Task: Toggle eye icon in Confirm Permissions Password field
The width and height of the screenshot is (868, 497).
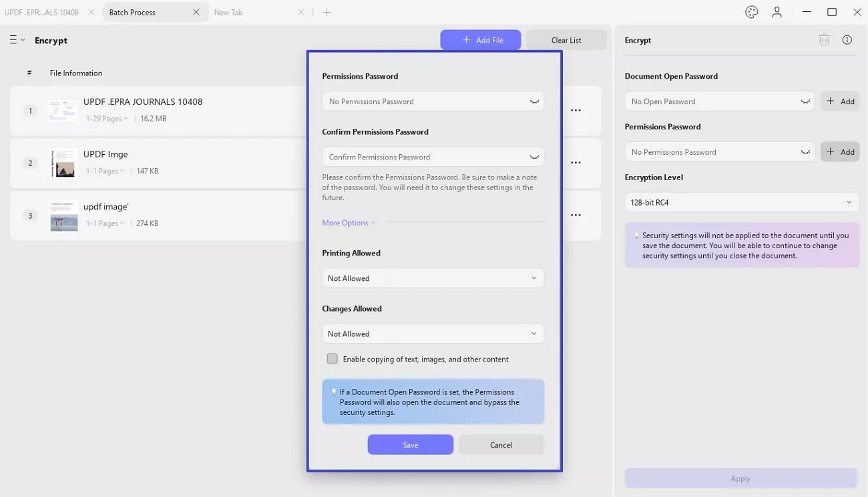Action: (534, 157)
